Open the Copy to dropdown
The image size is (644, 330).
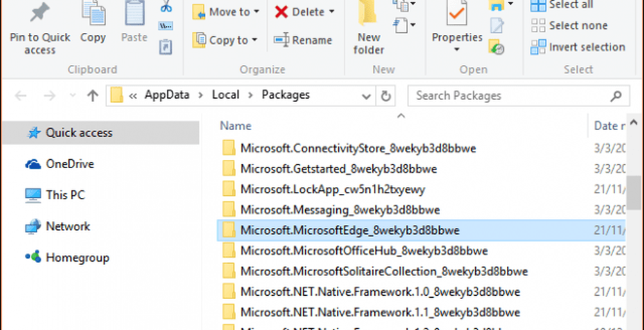click(x=225, y=40)
